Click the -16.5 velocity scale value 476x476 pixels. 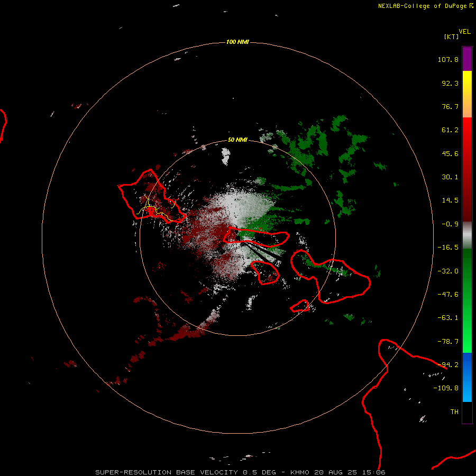tap(448, 248)
